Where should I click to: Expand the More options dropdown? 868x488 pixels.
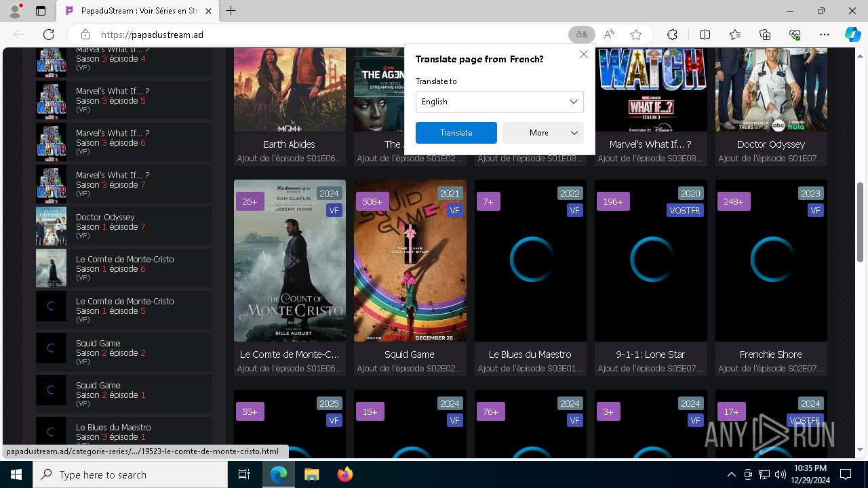click(x=543, y=133)
